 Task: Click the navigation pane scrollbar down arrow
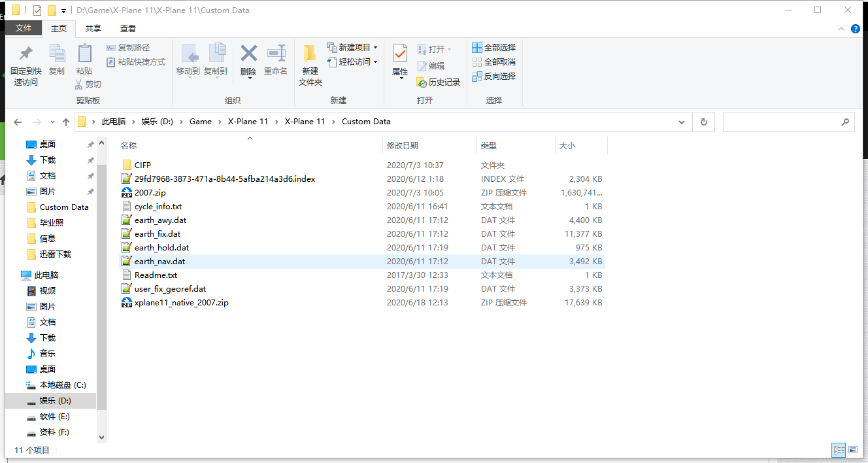pyautogui.click(x=101, y=437)
